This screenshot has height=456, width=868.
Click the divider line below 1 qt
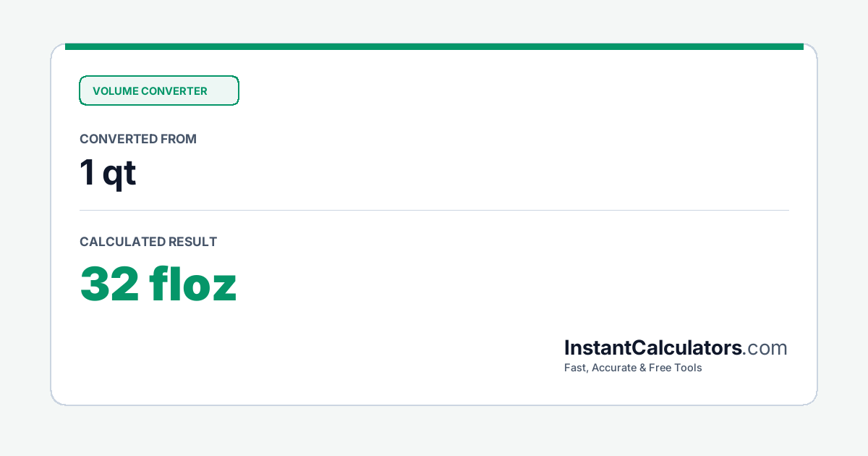[x=434, y=211]
